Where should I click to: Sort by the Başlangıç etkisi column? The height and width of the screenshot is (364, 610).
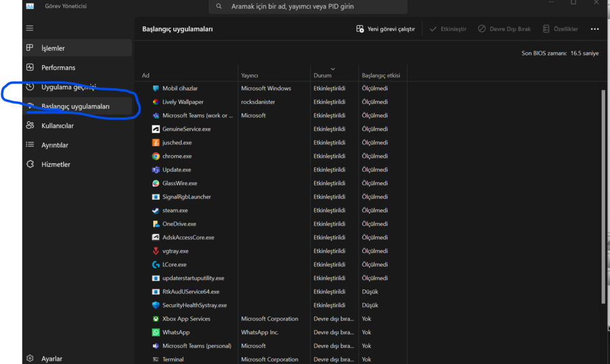[381, 75]
